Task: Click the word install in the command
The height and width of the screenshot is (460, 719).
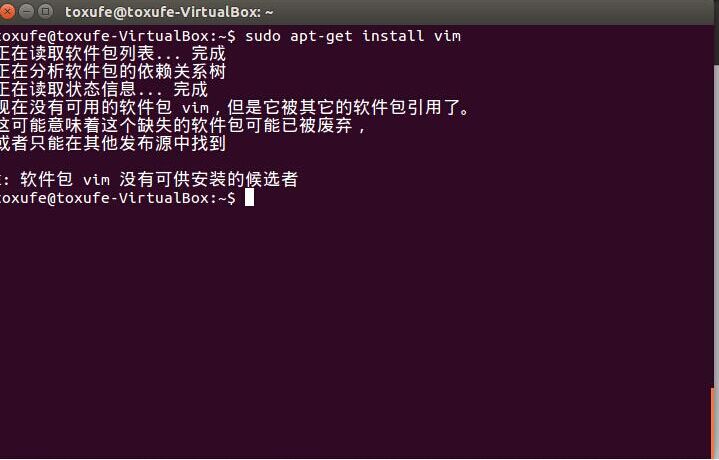Action: 393,36
